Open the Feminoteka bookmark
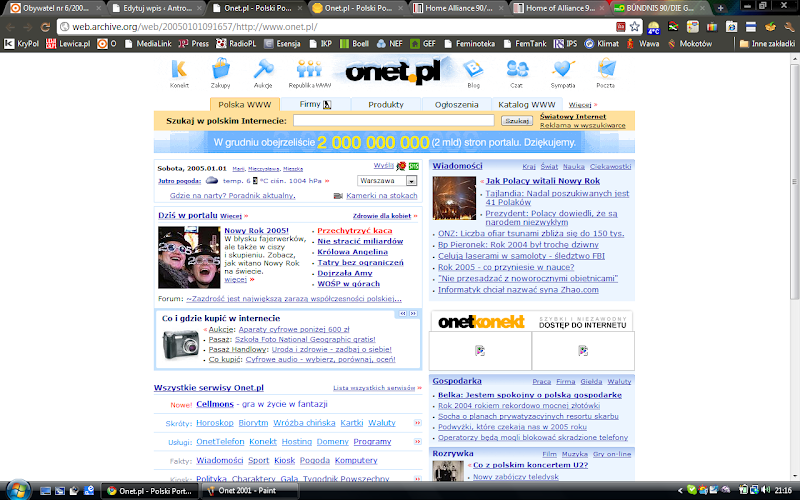The height and width of the screenshot is (500, 800). tap(469, 44)
